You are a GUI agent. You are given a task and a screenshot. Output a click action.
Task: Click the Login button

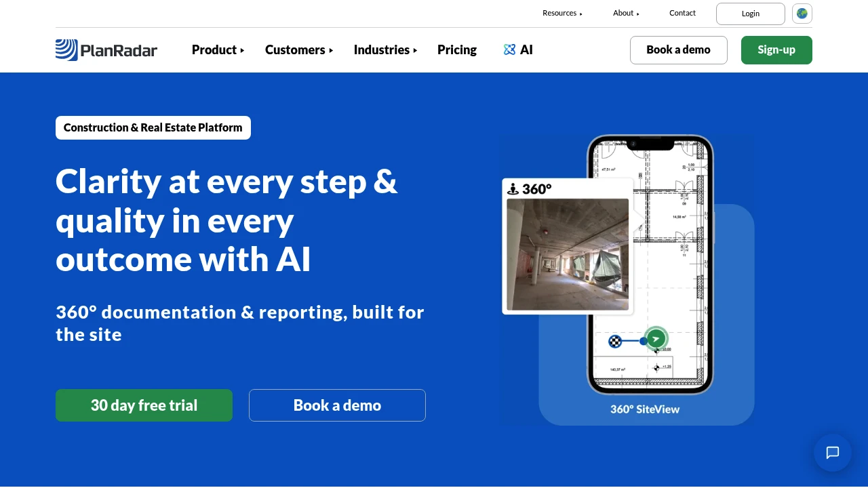pos(751,14)
